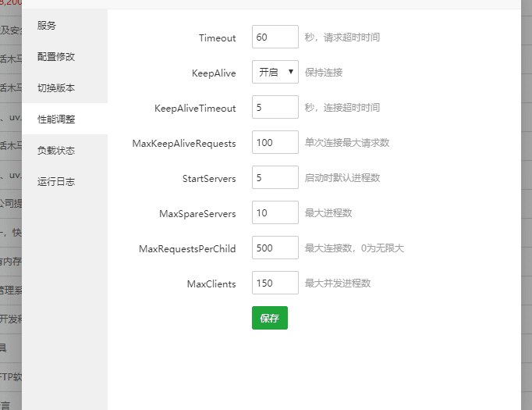Focus the MaxRequestsPerChild field
The width and height of the screenshot is (532, 410).
(x=275, y=248)
